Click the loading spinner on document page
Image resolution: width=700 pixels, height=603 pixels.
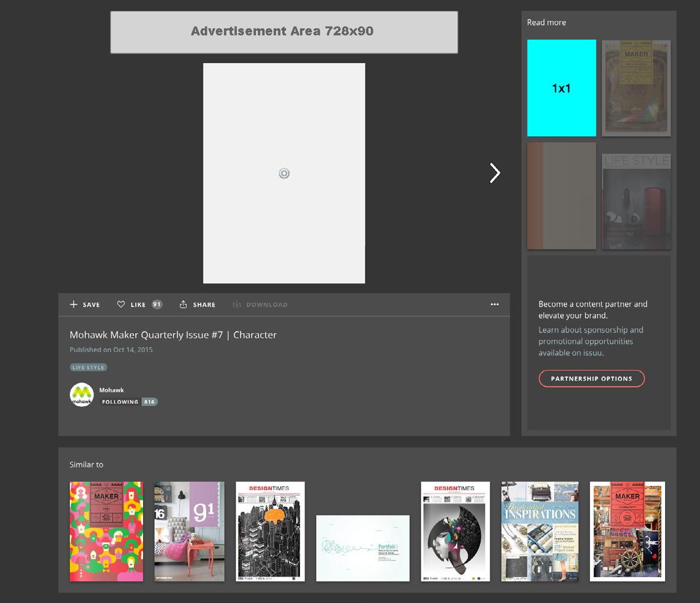pos(284,173)
